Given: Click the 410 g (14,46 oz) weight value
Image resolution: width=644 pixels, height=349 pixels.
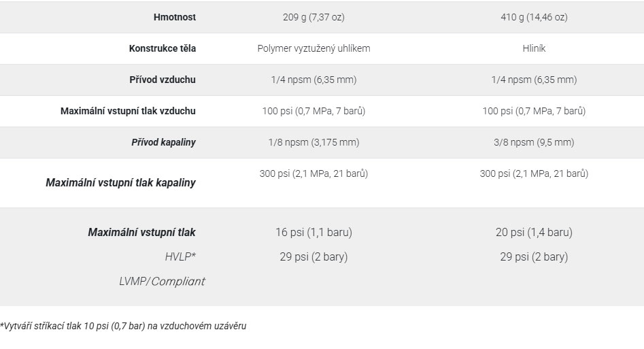Looking at the screenshot, I should tap(534, 17).
